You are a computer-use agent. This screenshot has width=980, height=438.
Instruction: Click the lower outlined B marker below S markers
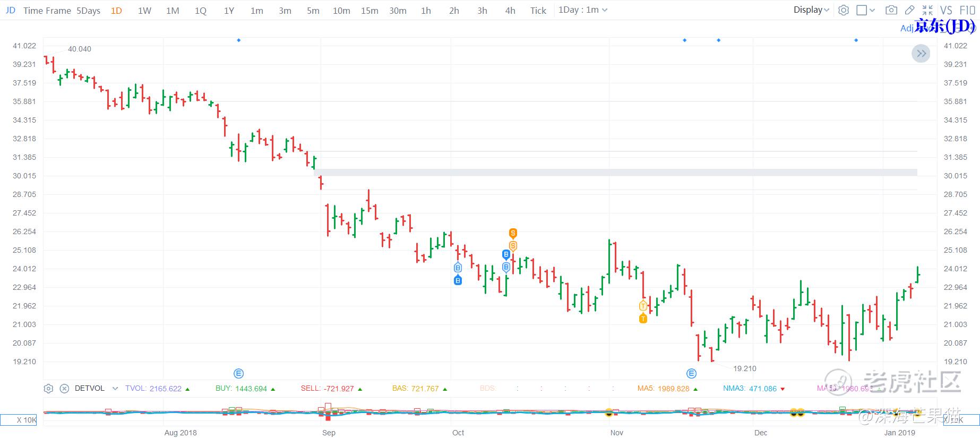(x=506, y=267)
